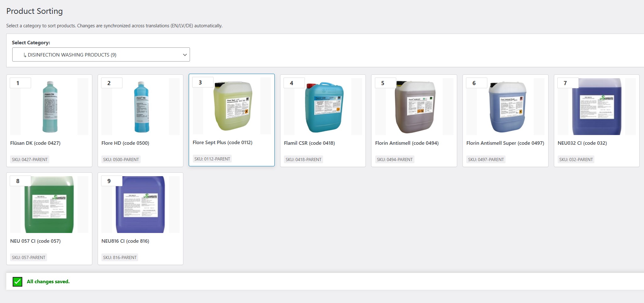This screenshot has width=644, height=303.
Task: Click the green NEU 057 CI image
Action: click(x=49, y=205)
